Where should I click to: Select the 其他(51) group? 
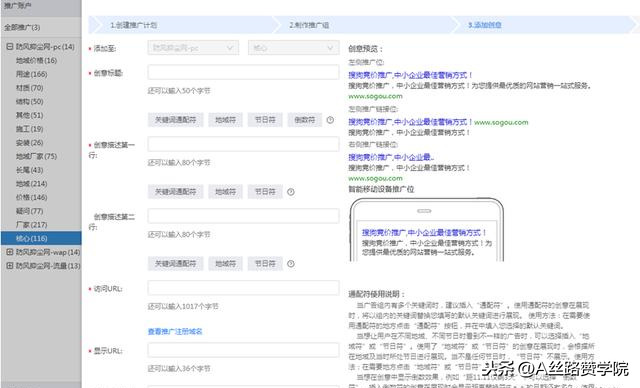pyautogui.click(x=29, y=115)
